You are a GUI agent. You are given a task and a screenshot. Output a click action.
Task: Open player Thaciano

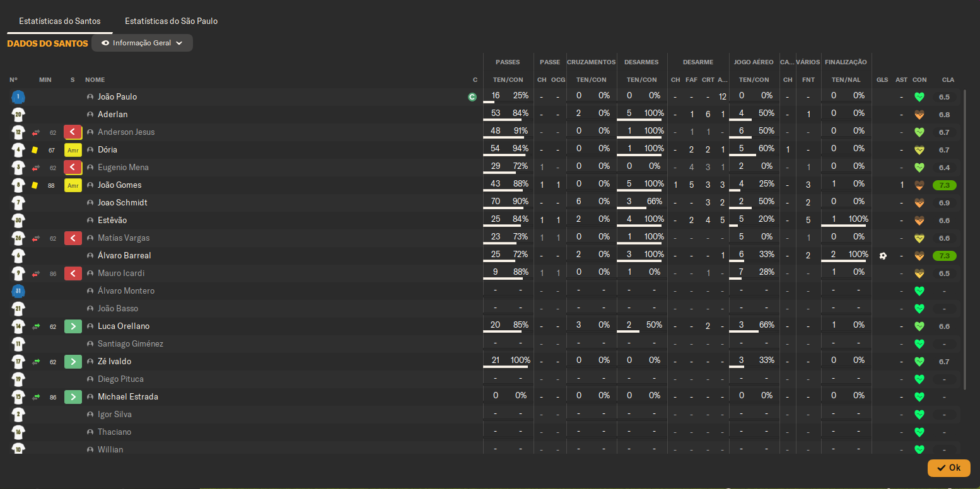[115, 432]
